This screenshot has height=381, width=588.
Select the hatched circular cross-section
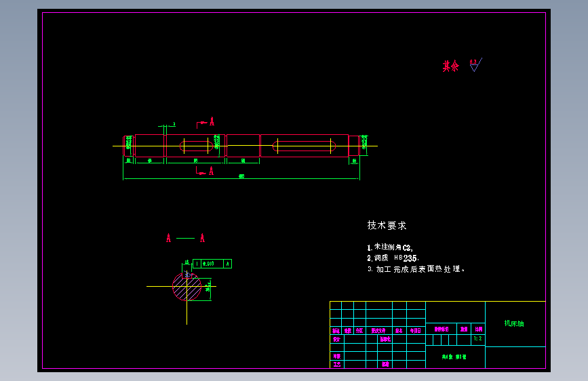click(187, 287)
